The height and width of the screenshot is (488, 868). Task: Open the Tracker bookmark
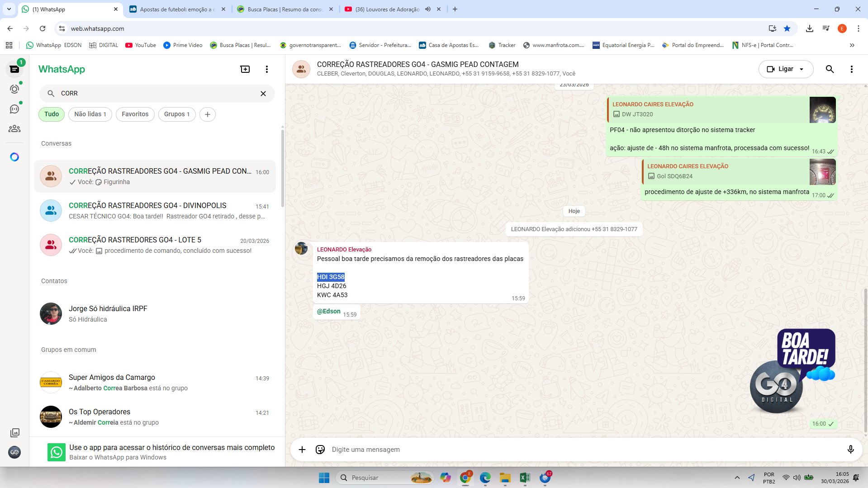coord(502,45)
